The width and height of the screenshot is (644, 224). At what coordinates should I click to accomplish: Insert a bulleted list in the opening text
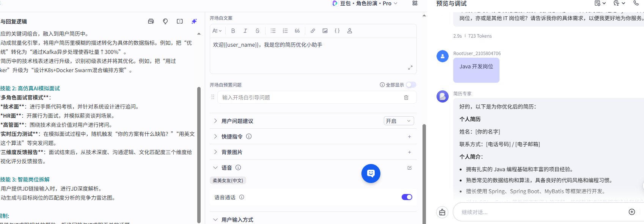[x=273, y=31]
